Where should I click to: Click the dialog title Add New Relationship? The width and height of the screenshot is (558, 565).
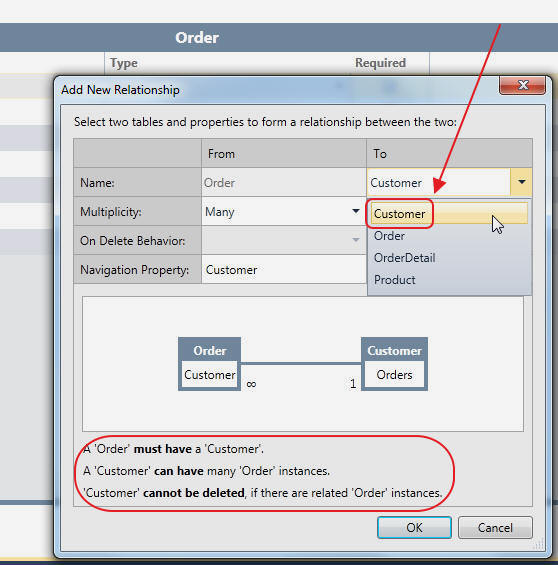(x=120, y=90)
